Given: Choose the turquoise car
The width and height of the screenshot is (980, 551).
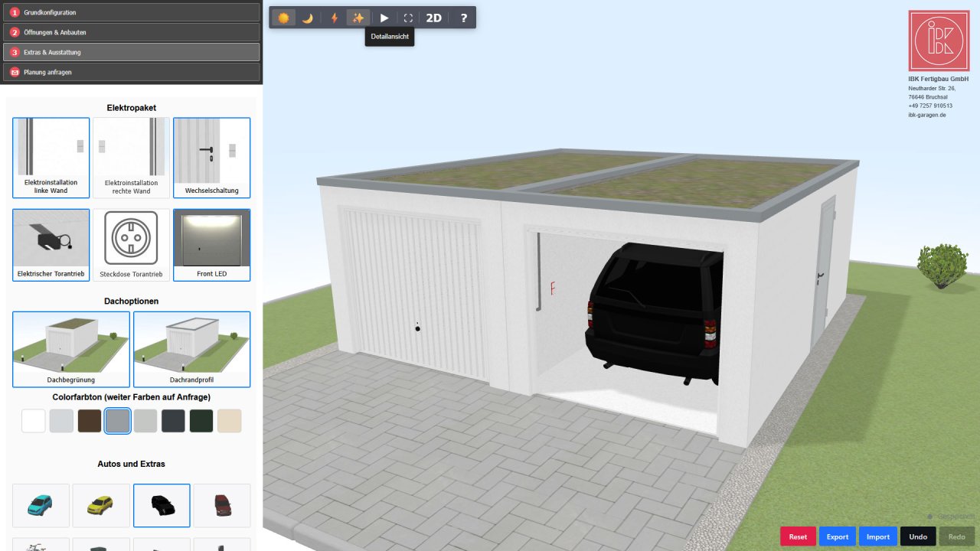Looking at the screenshot, I should coord(41,505).
